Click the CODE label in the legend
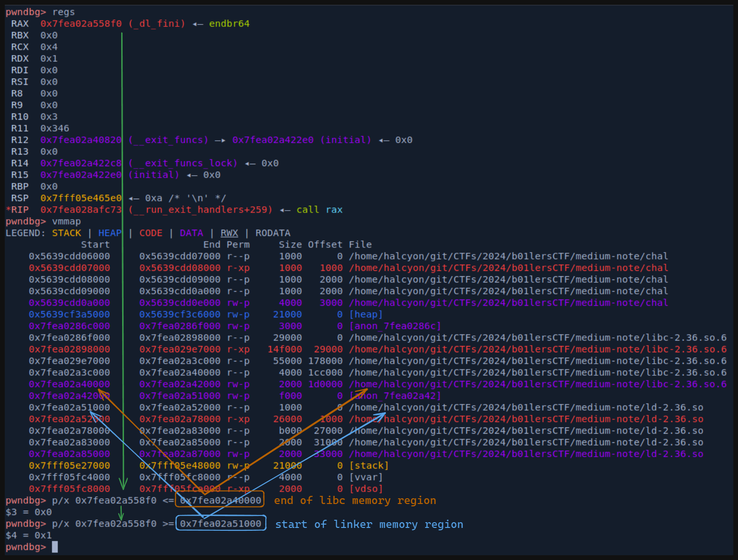 151,233
